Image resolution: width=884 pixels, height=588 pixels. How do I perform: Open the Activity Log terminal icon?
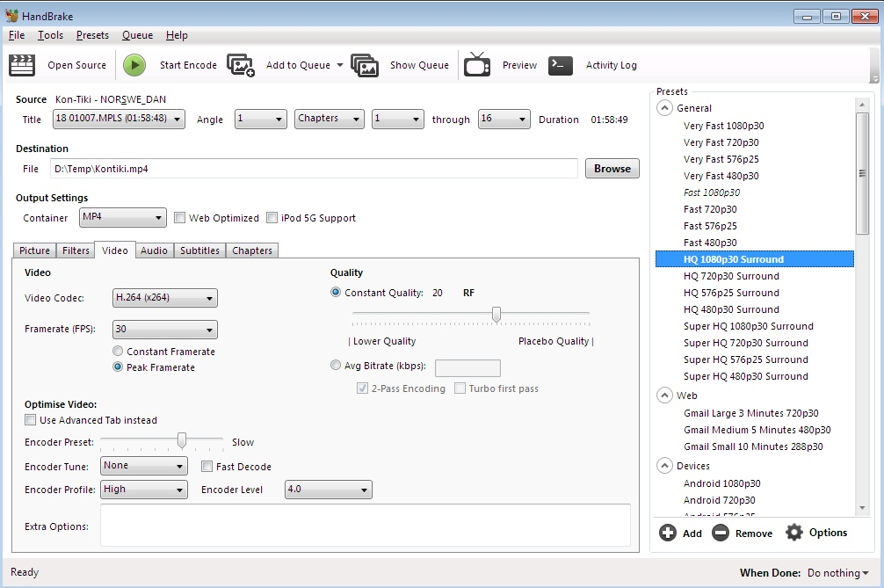point(561,65)
